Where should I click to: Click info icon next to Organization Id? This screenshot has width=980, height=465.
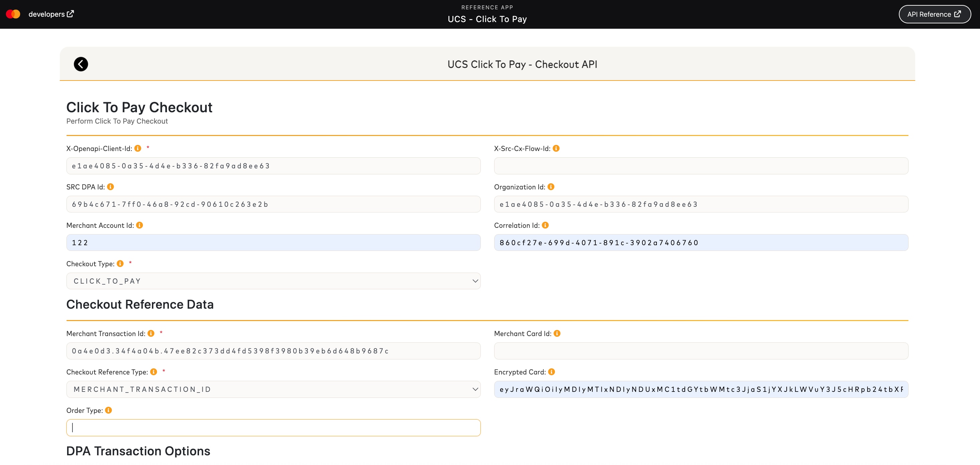tap(551, 186)
